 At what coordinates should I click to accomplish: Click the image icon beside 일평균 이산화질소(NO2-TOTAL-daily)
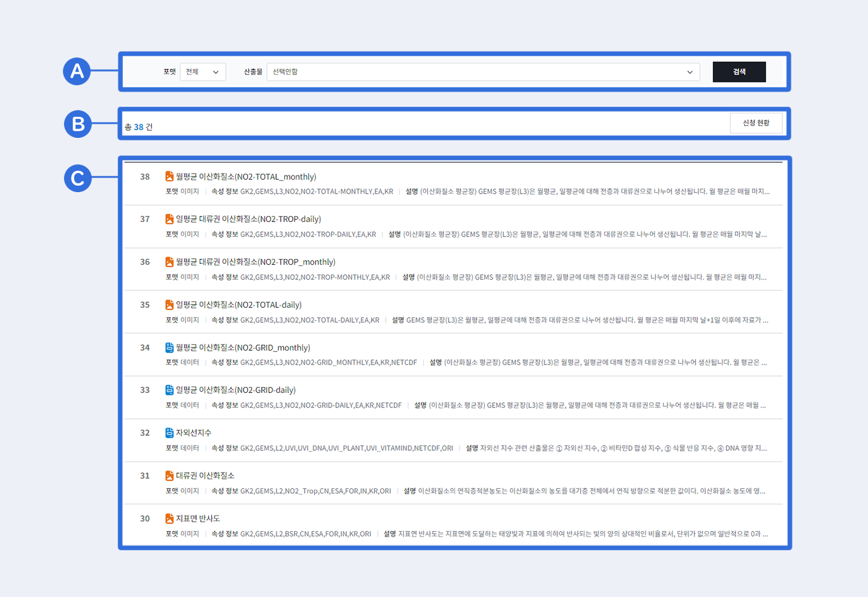tap(169, 305)
